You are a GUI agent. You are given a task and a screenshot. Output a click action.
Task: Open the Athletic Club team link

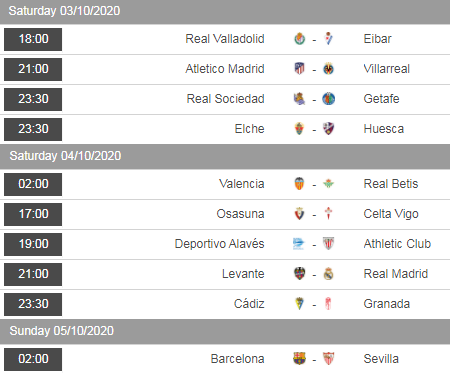(397, 244)
